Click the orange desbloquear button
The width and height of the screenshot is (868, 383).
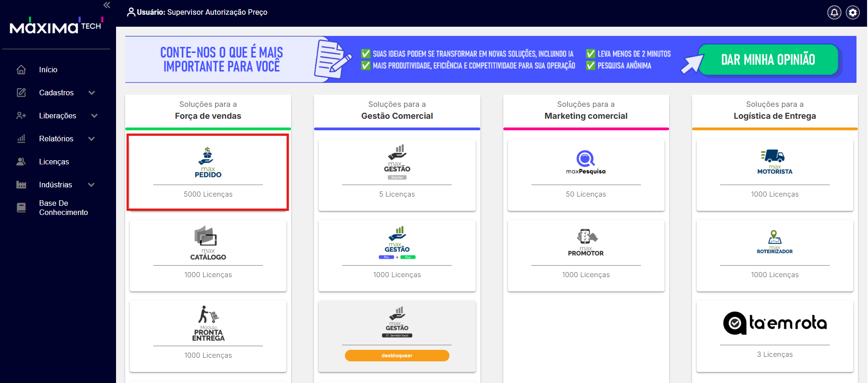click(397, 355)
